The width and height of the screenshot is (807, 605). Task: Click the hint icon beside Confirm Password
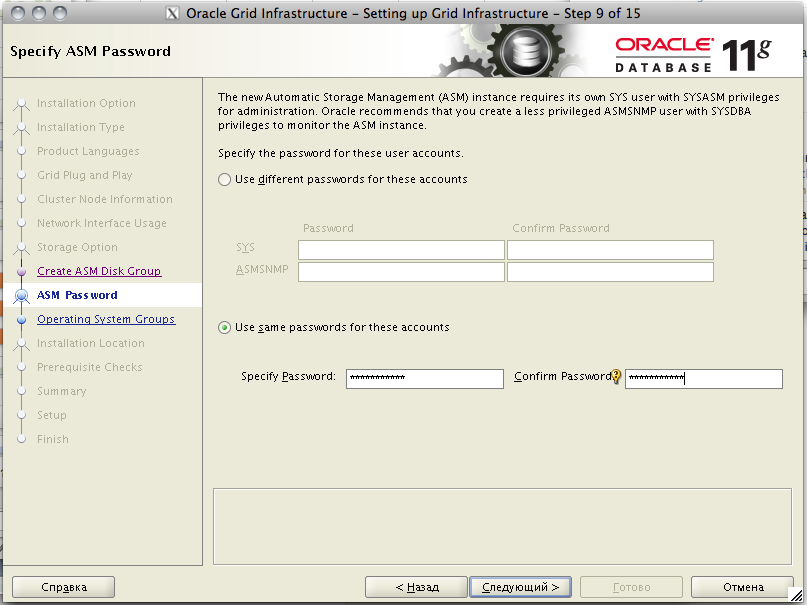tap(617, 377)
